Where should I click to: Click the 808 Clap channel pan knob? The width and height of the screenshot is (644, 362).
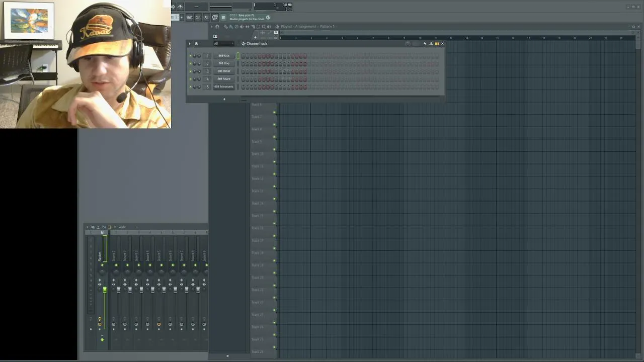(x=195, y=63)
